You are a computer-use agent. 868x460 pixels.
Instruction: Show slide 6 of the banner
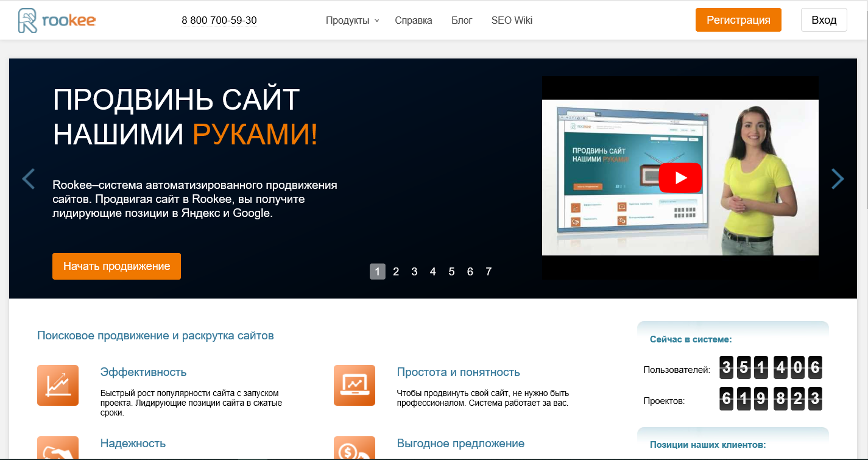[470, 272]
